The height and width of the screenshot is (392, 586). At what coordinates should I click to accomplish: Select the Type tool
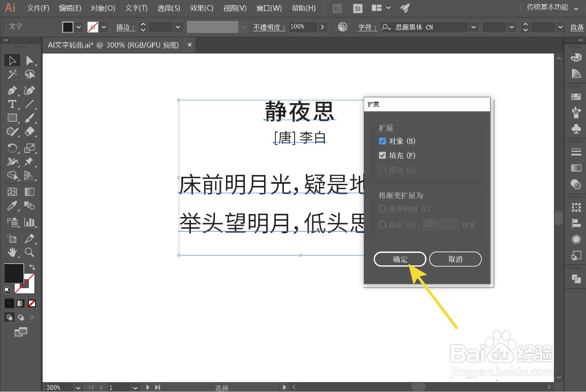coord(12,104)
